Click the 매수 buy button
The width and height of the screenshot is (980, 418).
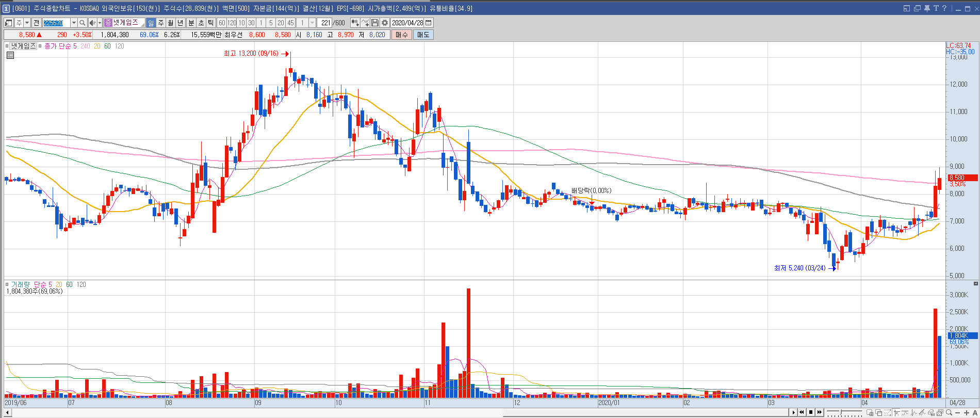click(x=401, y=35)
